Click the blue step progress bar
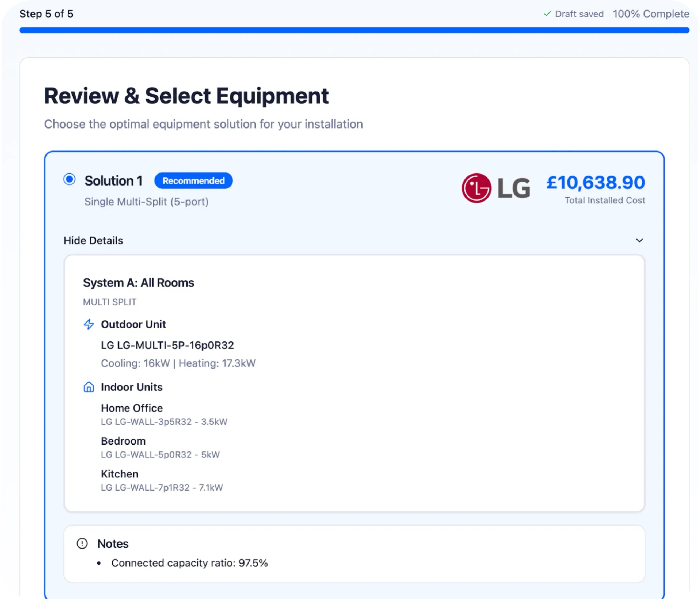The height and width of the screenshot is (599, 700). [x=354, y=30]
